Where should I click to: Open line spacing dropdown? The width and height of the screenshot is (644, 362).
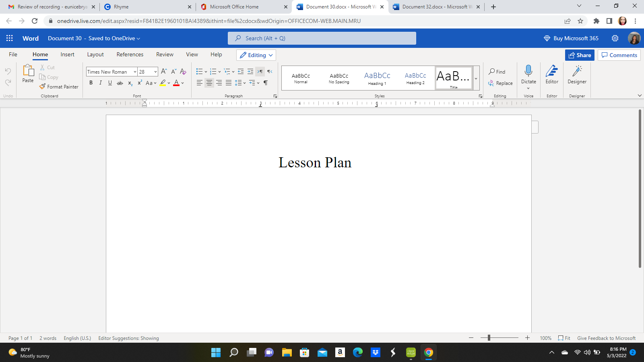(240, 83)
